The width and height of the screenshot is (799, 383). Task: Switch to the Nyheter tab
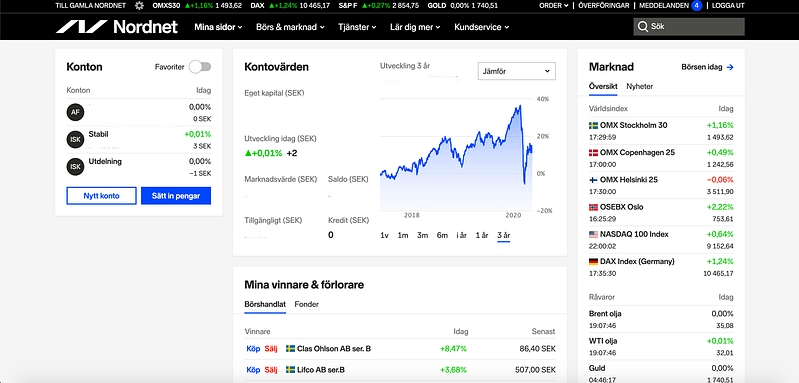[x=640, y=87]
